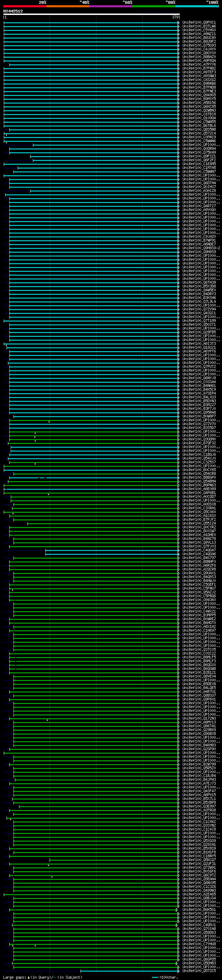Click the UniRef100_Q7L9L4 hit label
Viewport: 222px width, 980px height.
click(x=199, y=301)
